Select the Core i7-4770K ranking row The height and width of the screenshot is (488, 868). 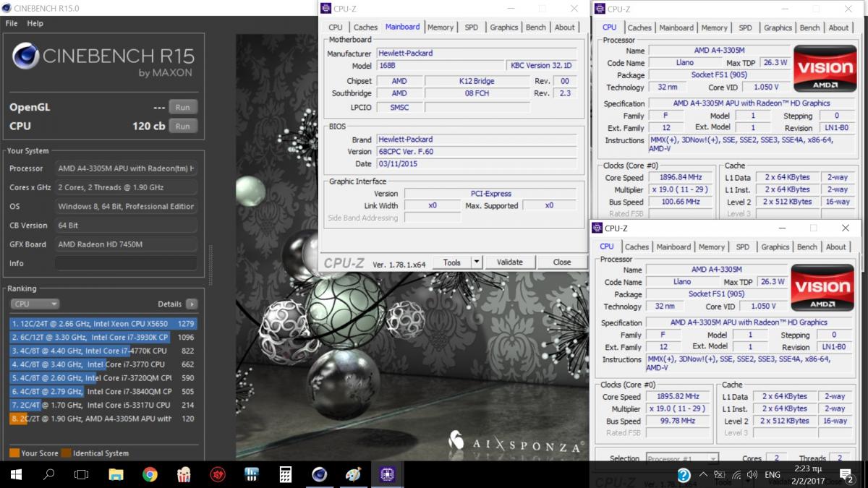pyautogui.click(x=103, y=351)
